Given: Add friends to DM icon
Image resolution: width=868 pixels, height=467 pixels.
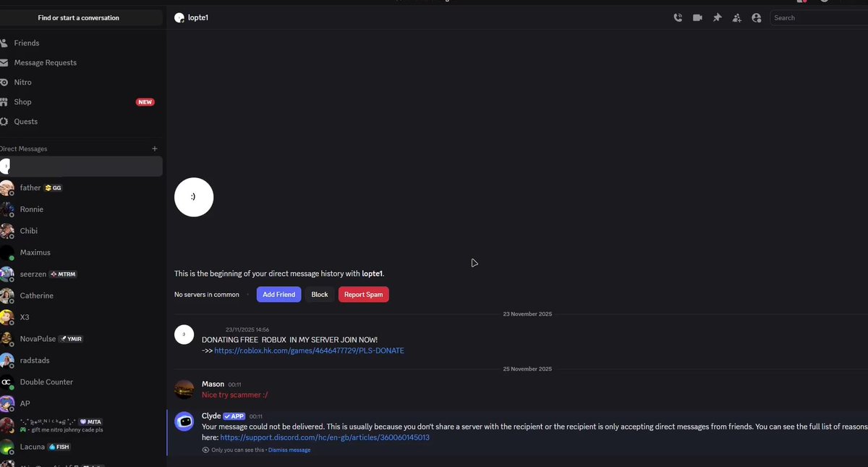Looking at the screenshot, I should pyautogui.click(x=736, y=17).
